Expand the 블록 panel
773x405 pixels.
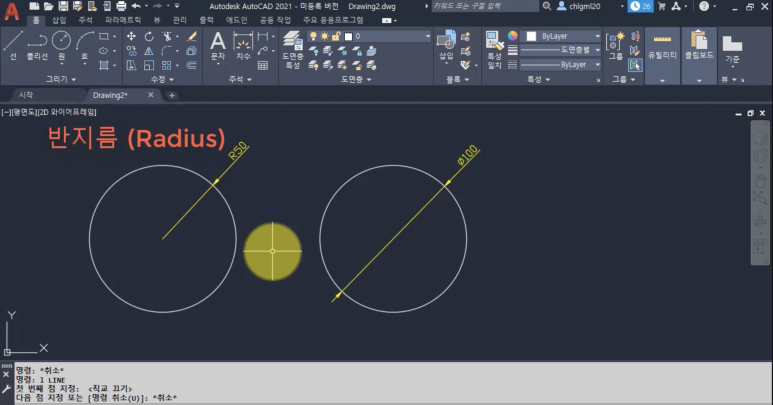click(457, 79)
